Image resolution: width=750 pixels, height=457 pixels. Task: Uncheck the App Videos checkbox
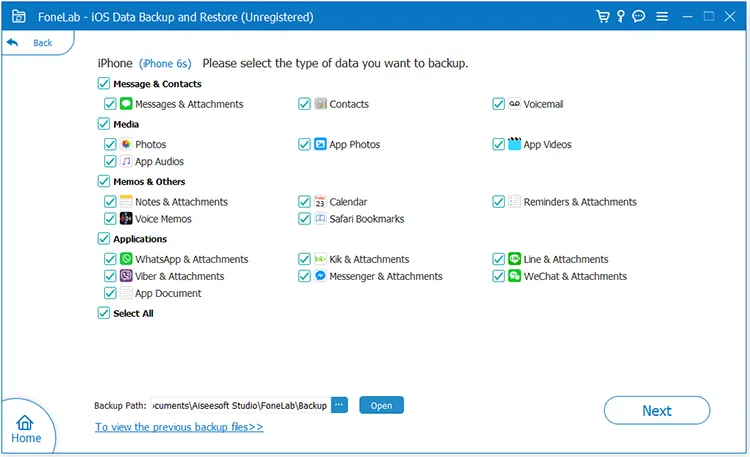pos(498,144)
